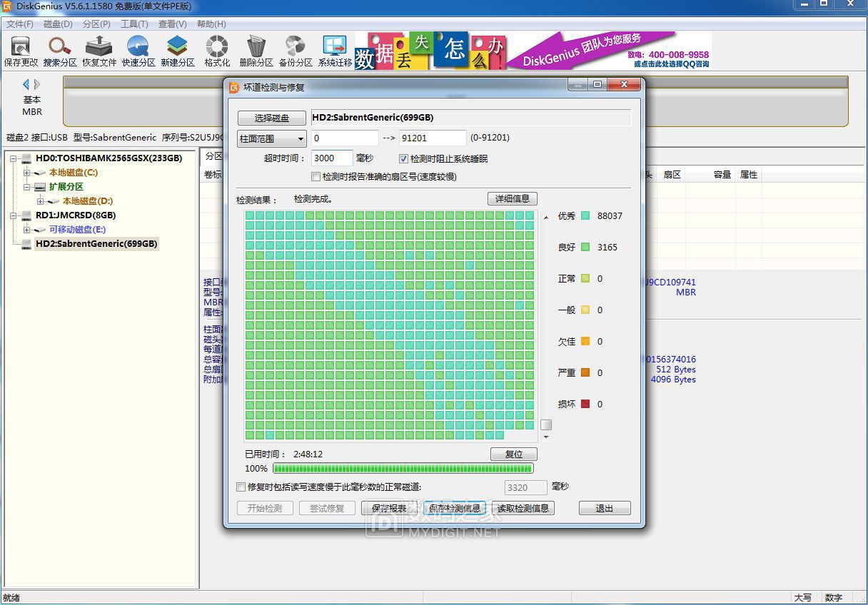Screen dimensions: 868x605
Task: Launch the 恢复文件 file recovery tool
Action: (99, 51)
